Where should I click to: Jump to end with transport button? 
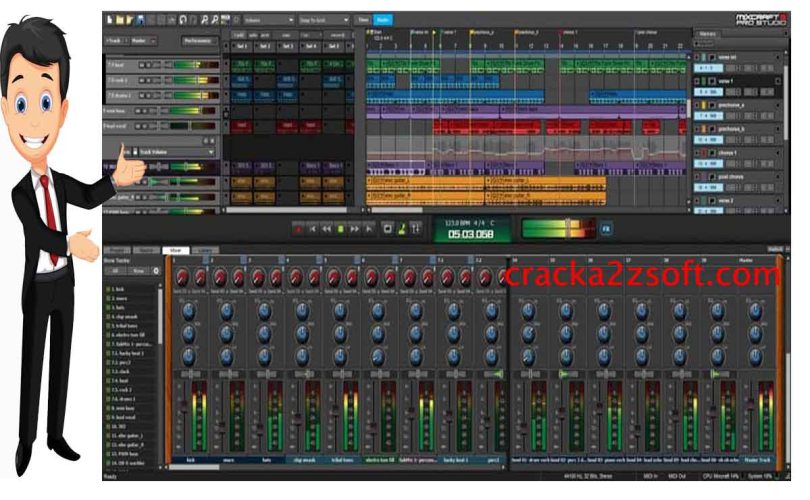click(368, 229)
